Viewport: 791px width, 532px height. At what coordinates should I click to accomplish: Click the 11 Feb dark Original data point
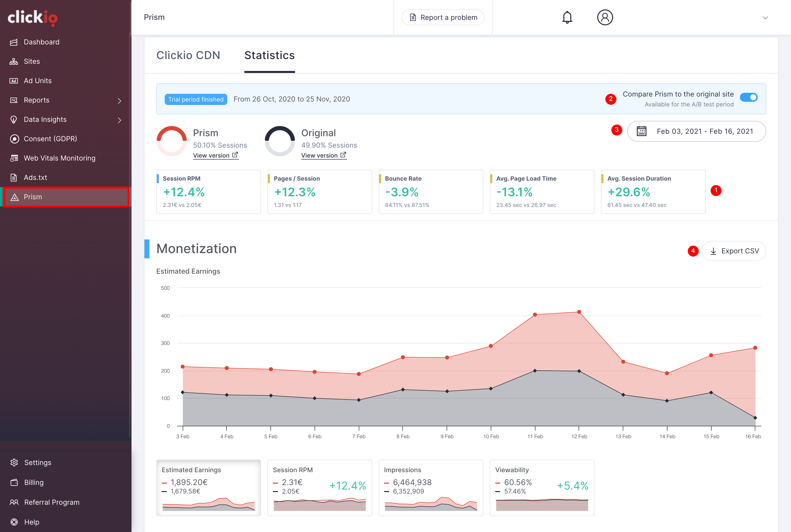coord(535,371)
